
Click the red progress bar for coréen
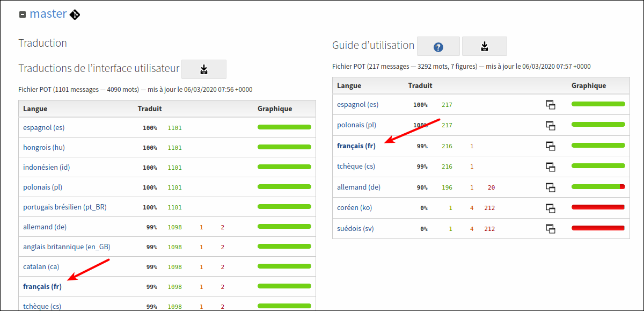click(x=598, y=207)
